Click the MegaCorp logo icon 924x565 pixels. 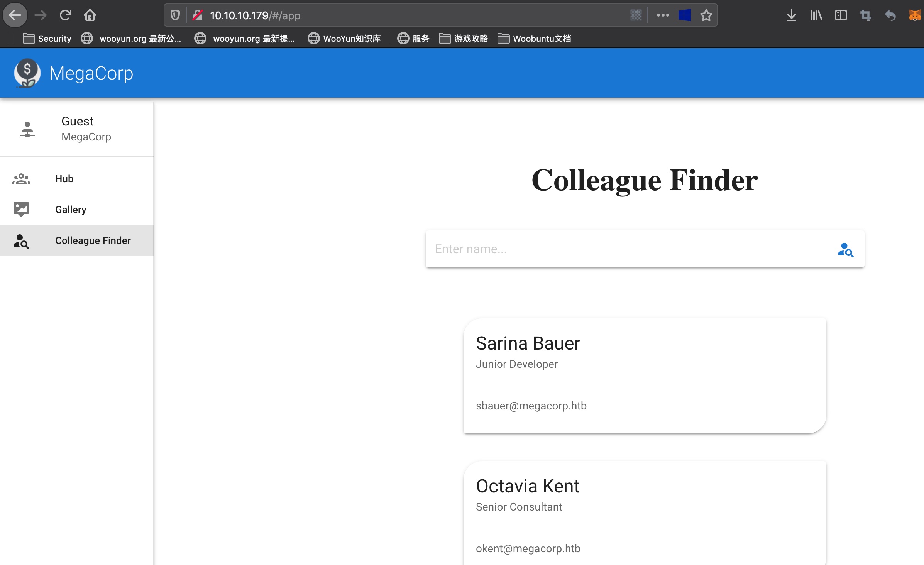(x=27, y=73)
